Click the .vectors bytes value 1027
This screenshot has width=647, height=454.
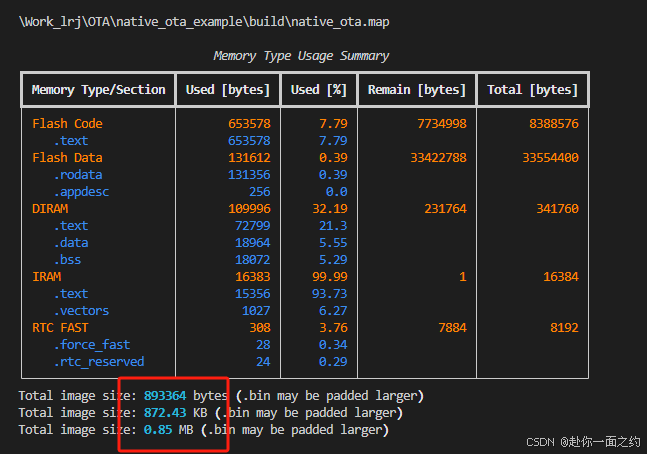click(256, 311)
